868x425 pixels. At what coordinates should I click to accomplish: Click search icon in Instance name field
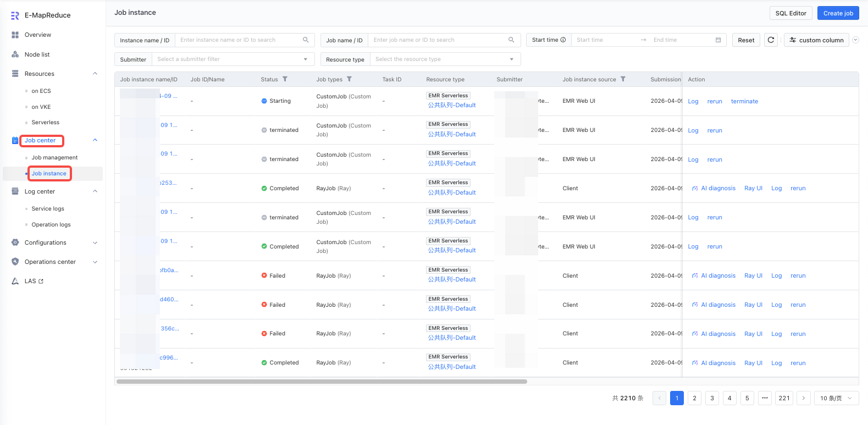tap(306, 40)
